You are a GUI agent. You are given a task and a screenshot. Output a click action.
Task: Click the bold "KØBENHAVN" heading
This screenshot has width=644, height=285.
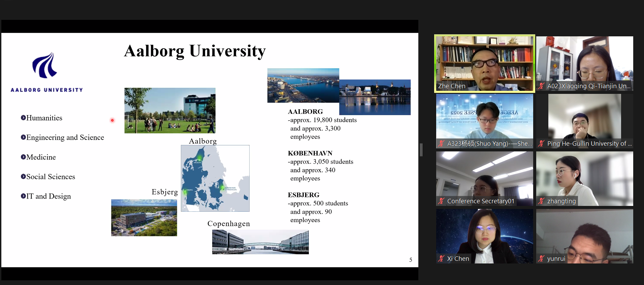point(310,153)
